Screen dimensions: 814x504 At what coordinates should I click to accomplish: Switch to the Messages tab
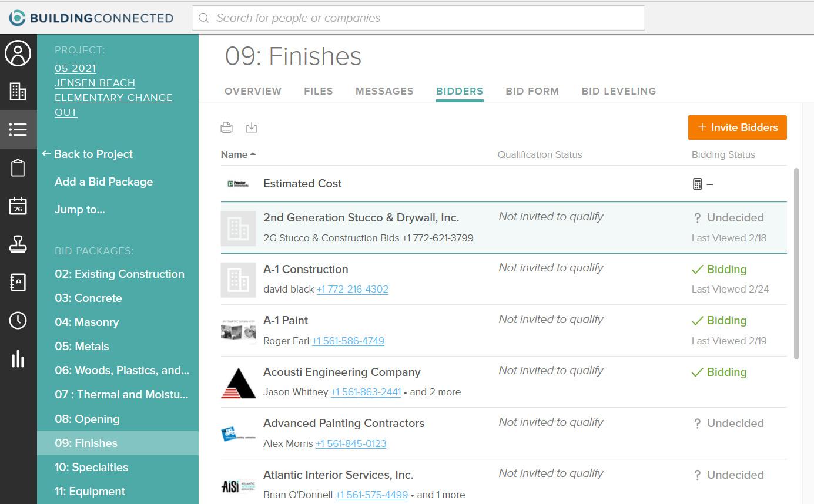click(x=384, y=91)
